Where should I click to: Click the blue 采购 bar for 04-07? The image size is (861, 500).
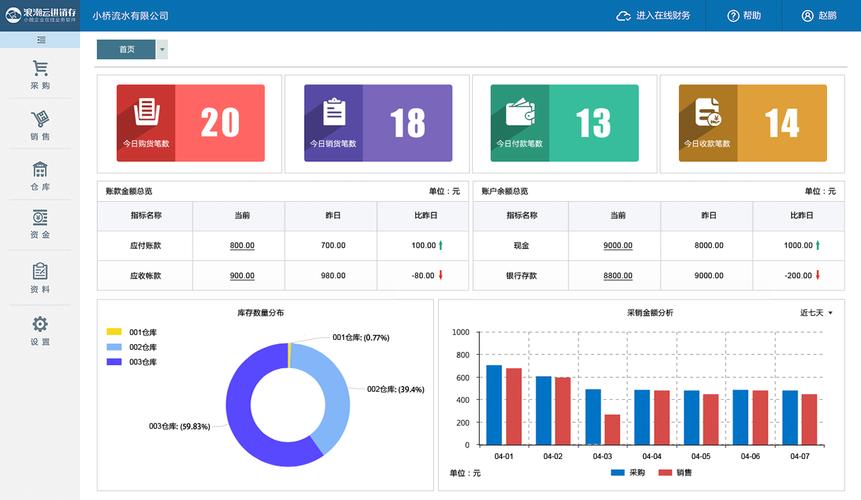pyautogui.click(x=790, y=418)
